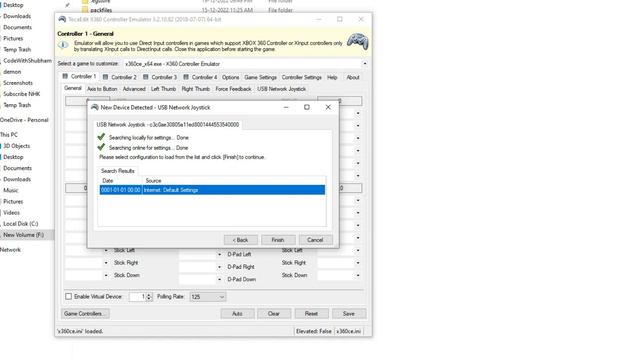Open the Controller Settings tab
Screen dimensions: 640x360
point(302,77)
